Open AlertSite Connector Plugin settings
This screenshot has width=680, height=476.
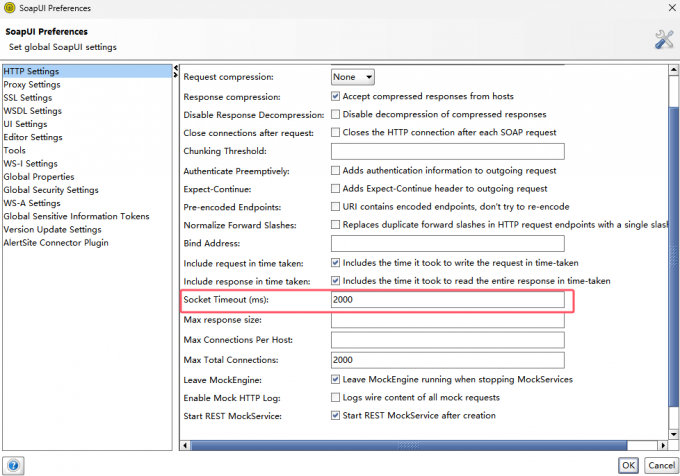(x=87, y=243)
